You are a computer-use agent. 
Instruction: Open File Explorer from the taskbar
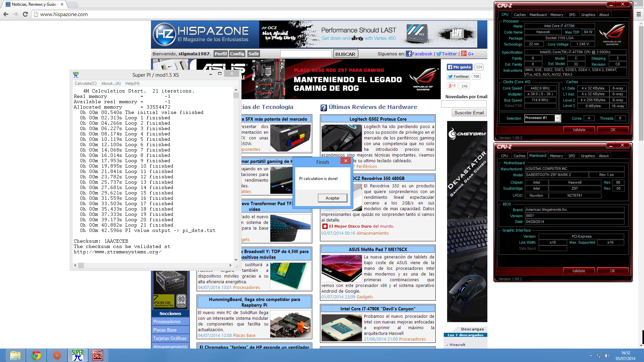[x=15, y=355]
